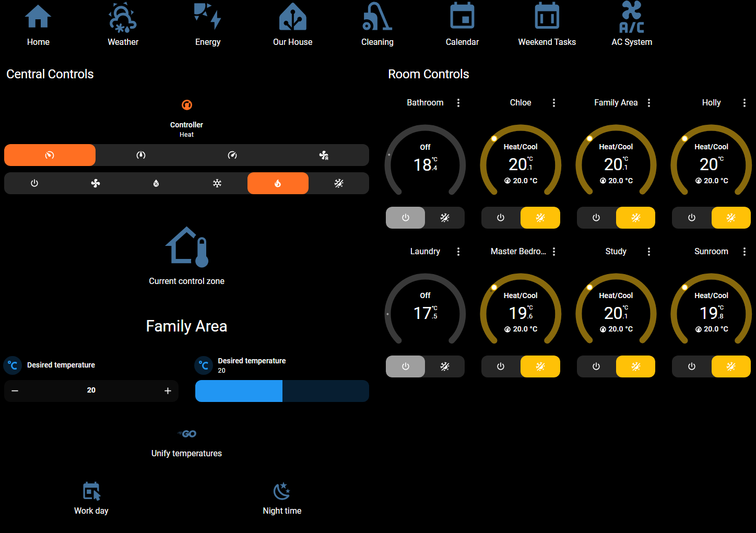Open the Master Bedroom card three-dot menu
756x533 pixels.
[x=554, y=252]
